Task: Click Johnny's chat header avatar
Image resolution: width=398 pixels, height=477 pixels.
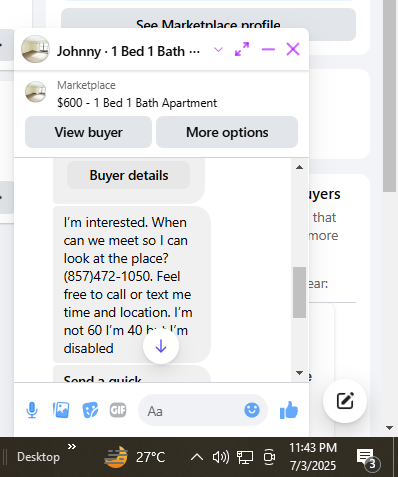Action: pos(35,49)
